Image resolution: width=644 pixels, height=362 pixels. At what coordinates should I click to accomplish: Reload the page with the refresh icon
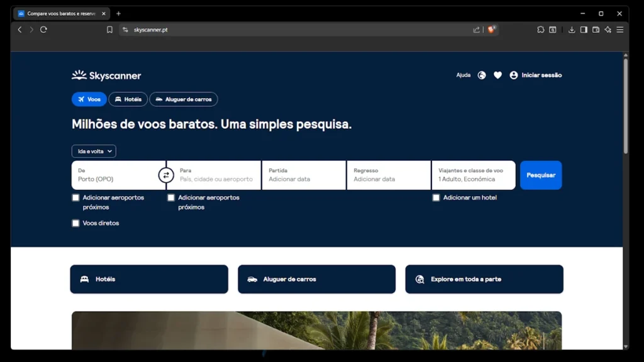point(43,30)
